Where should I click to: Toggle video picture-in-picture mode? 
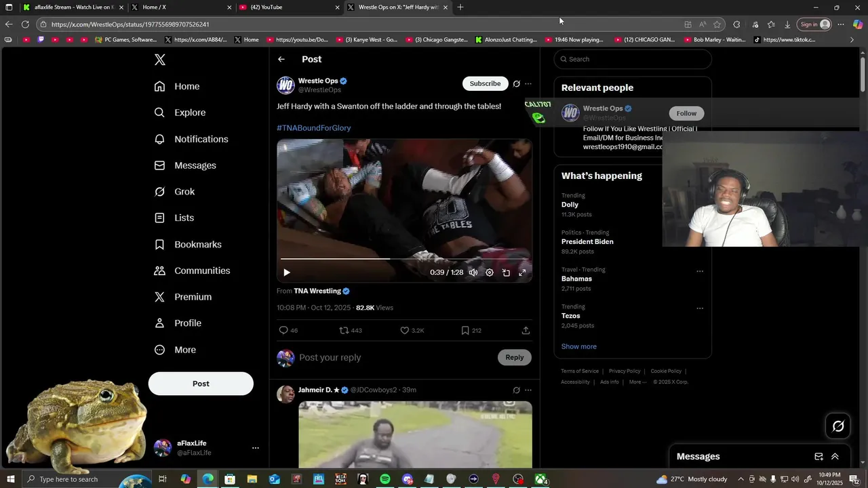(x=506, y=272)
